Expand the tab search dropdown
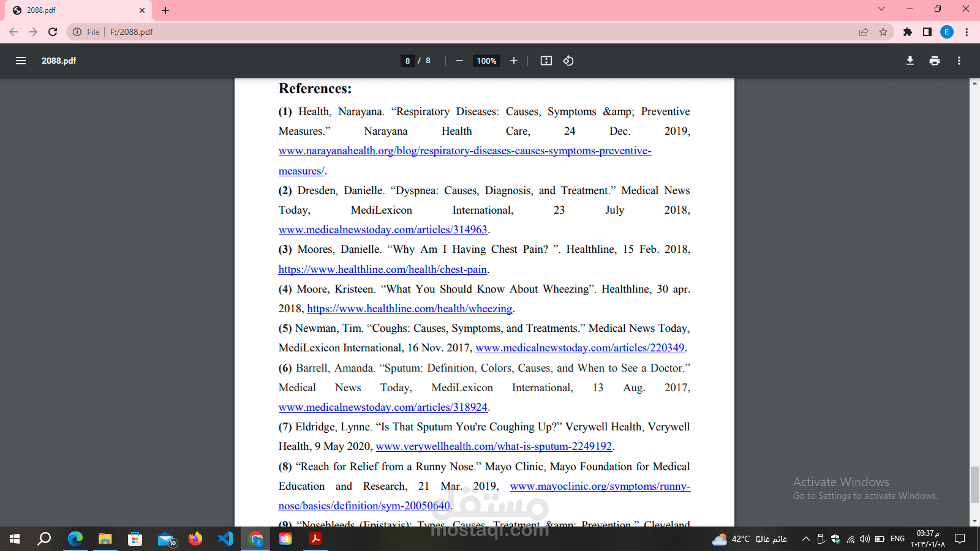This screenshot has width=980, height=551. (881, 9)
